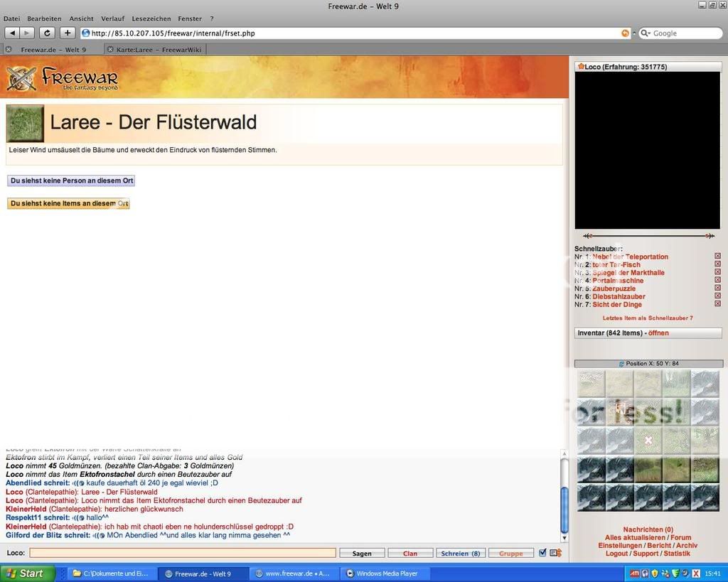Open the Lesezeichen menu
This screenshot has width=728, height=582.
coord(151,18)
